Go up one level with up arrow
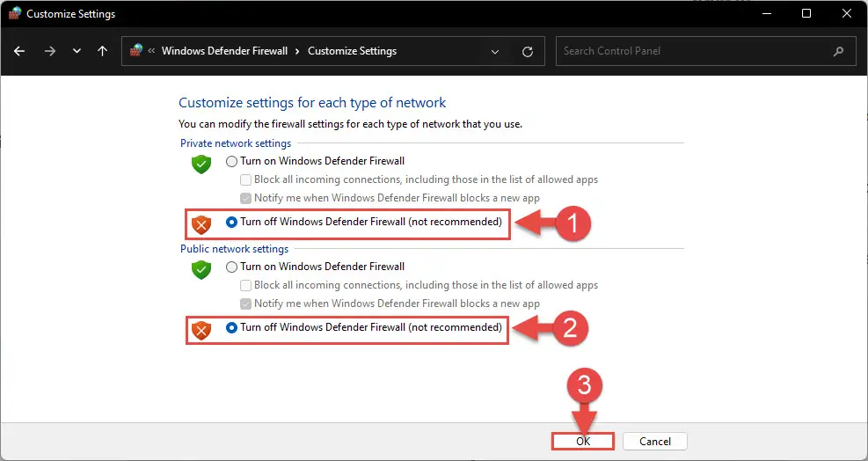Viewport: 868px width, 461px height. (102, 51)
